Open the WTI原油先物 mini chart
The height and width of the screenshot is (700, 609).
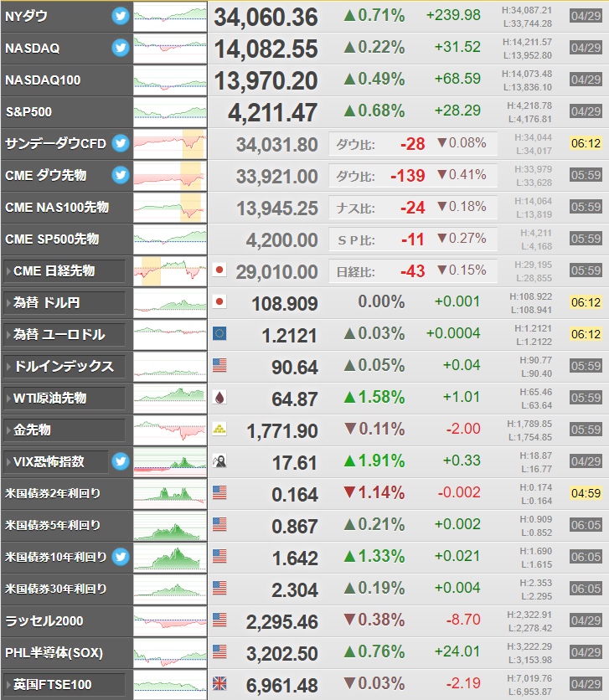[x=170, y=399]
